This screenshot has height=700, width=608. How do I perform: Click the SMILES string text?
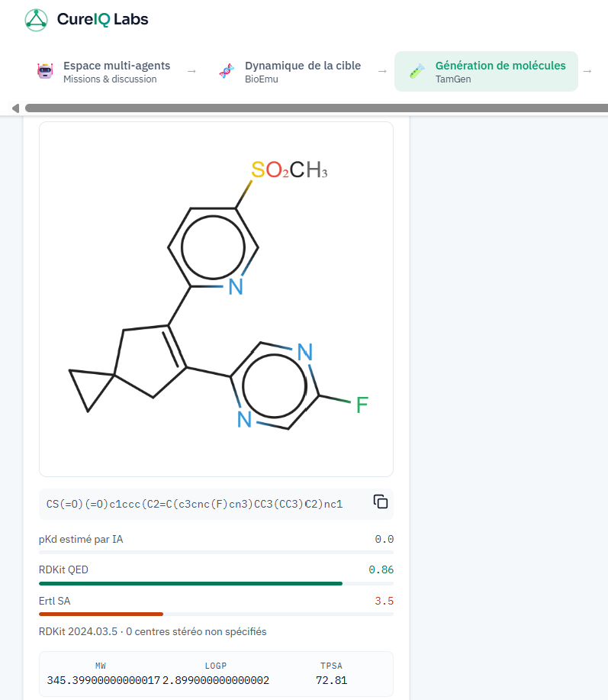(x=195, y=504)
